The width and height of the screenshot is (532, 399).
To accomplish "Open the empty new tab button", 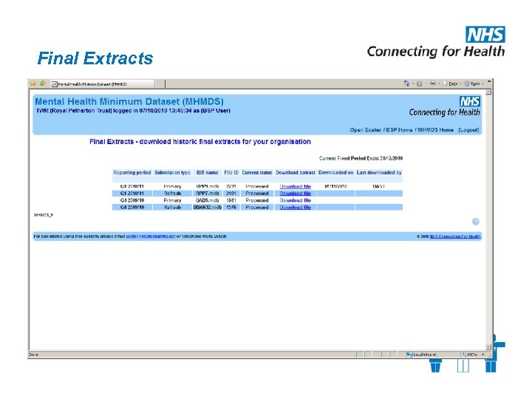I will click(x=160, y=83).
